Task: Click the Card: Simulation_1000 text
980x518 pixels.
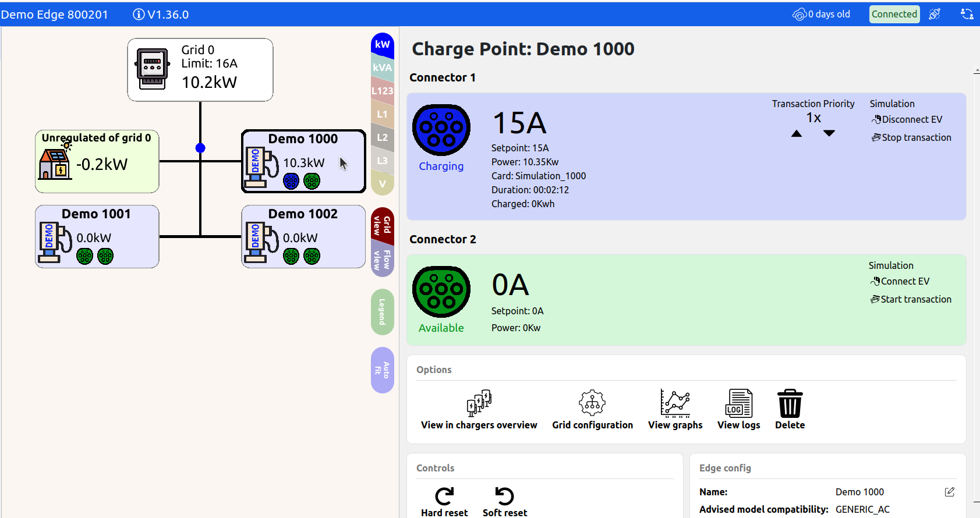Action: [x=539, y=176]
